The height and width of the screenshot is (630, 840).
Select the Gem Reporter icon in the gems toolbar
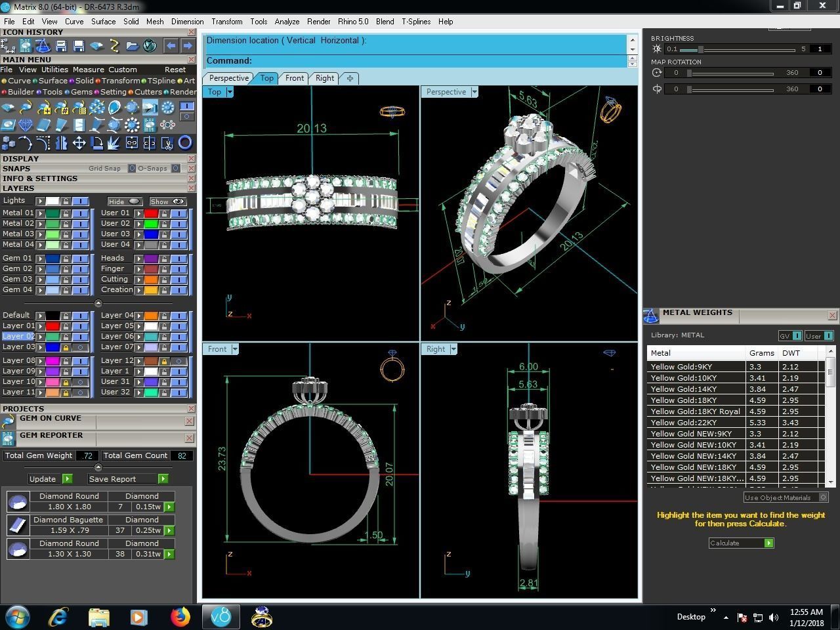tap(149, 125)
